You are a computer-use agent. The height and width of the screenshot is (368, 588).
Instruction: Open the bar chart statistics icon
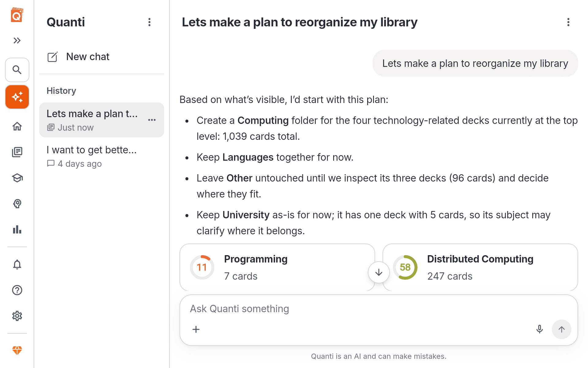point(17,229)
